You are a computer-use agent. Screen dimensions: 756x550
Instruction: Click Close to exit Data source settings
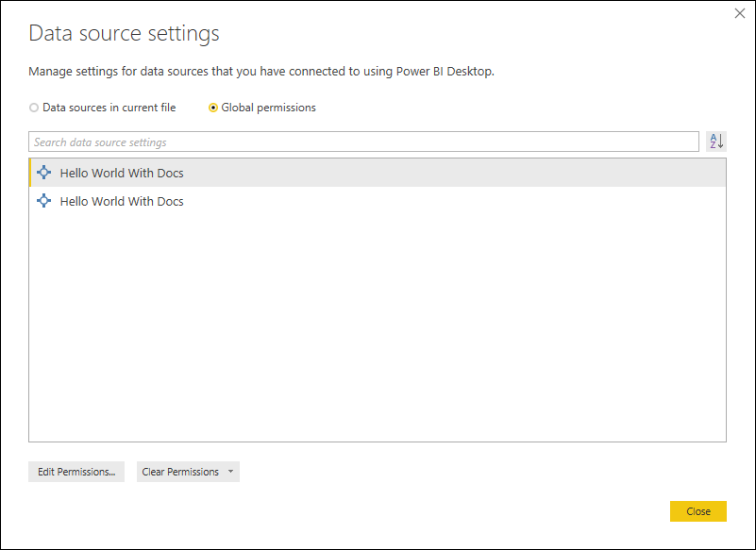[697, 510]
